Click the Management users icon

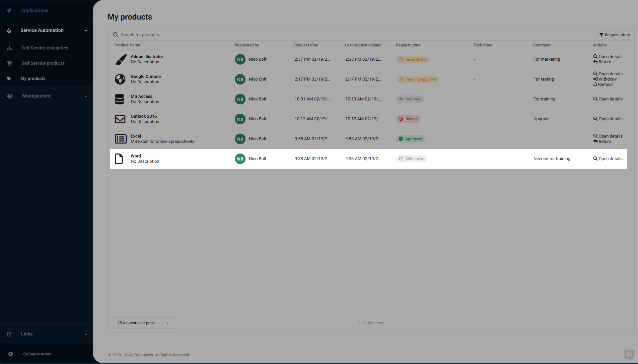tap(9, 96)
